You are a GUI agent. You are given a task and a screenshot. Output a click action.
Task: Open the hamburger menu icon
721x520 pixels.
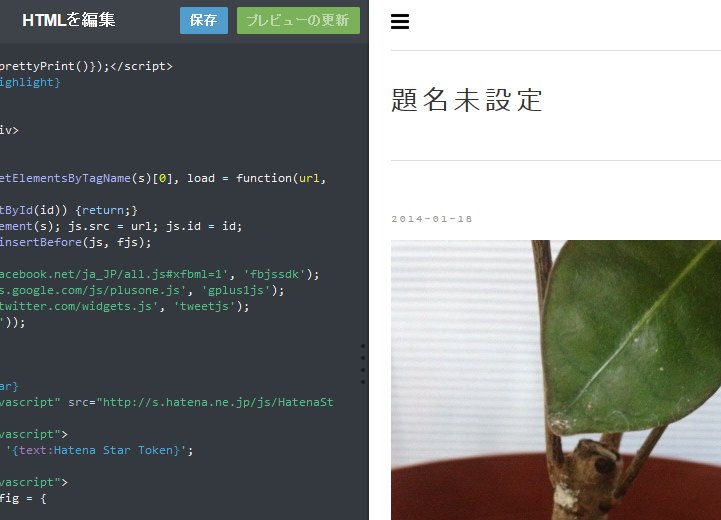pos(400,22)
